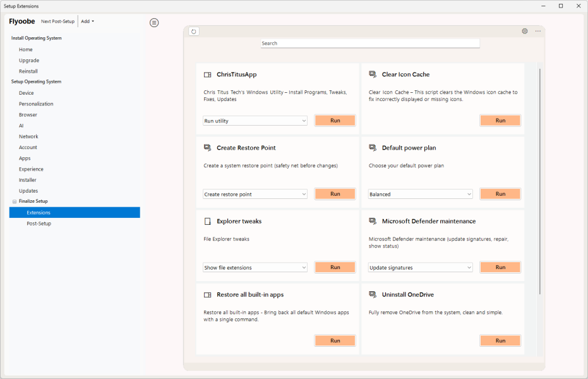Click the hamburger menu icon
The height and width of the screenshot is (379, 588).
click(154, 23)
